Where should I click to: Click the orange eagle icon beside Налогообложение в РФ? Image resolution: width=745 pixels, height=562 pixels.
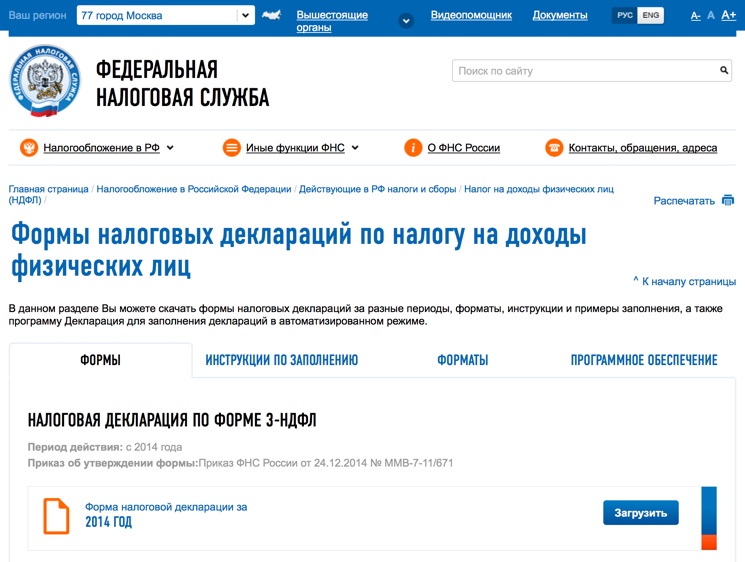(29, 148)
